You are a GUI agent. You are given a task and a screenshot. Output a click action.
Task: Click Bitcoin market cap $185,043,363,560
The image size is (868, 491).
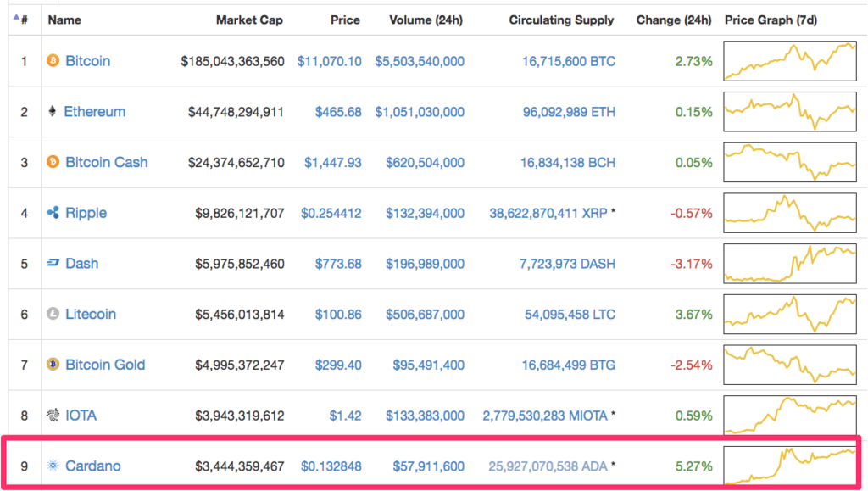[232, 61]
